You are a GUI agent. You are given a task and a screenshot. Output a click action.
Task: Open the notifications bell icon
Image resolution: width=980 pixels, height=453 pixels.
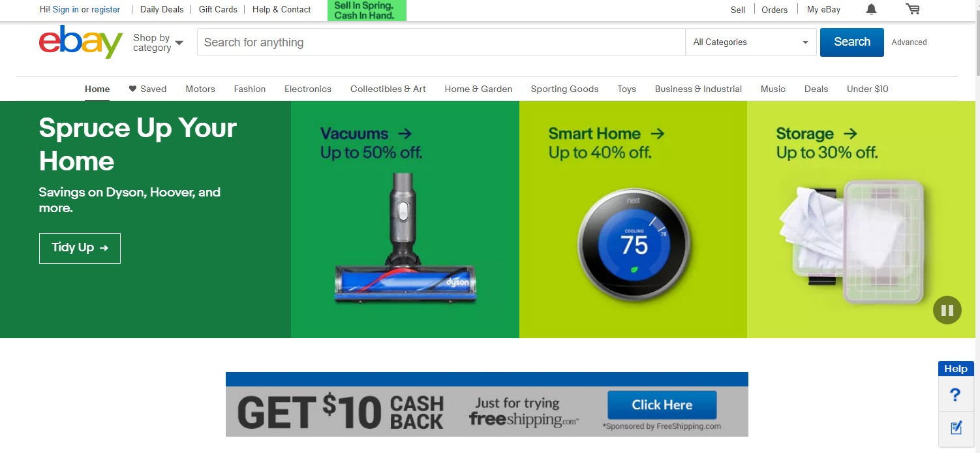(x=871, y=9)
